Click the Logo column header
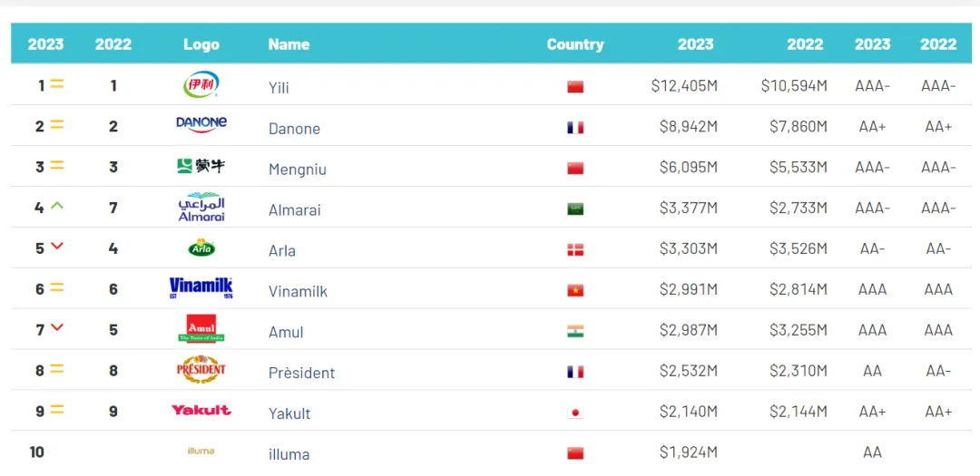This screenshot has height=476, width=980. pos(201,44)
